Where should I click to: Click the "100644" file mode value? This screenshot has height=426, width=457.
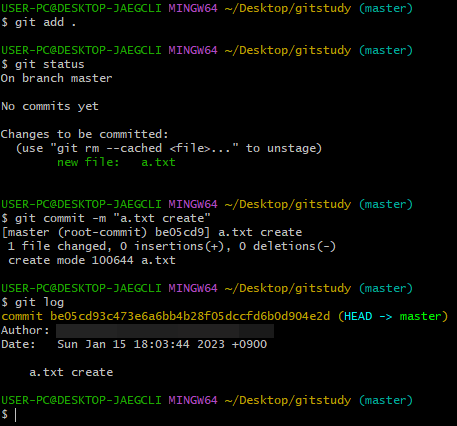112,260
